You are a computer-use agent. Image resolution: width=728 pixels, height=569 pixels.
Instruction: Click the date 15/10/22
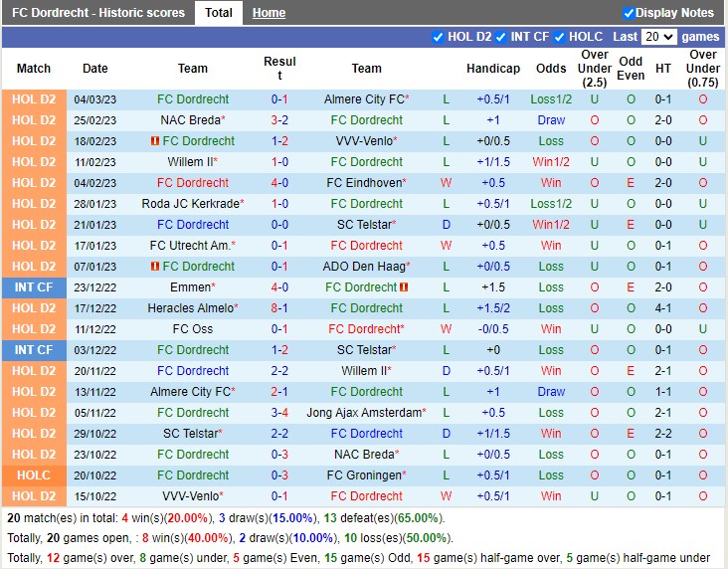(95, 496)
